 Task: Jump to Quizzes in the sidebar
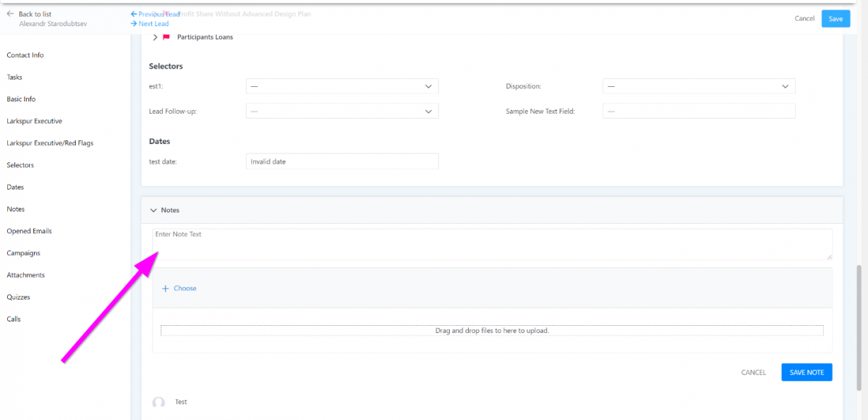click(19, 297)
